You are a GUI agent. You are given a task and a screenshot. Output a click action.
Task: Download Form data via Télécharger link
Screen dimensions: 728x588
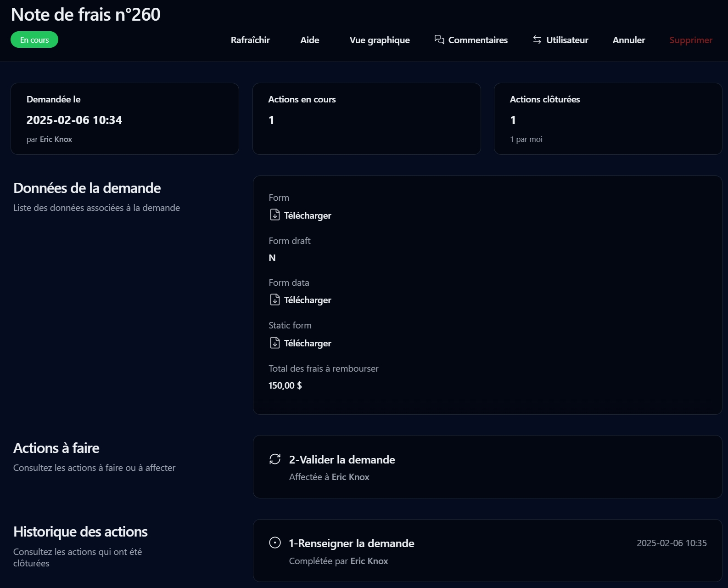point(307,300)
